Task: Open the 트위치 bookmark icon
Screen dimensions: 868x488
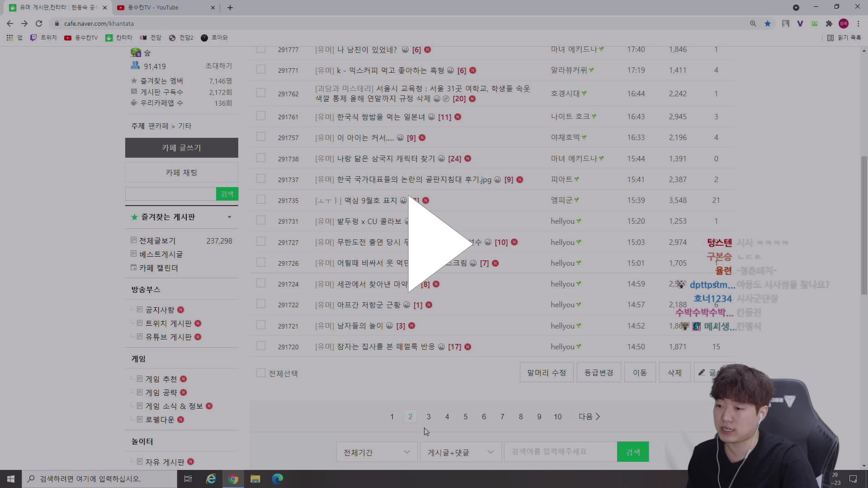Action: pos(33,38)
